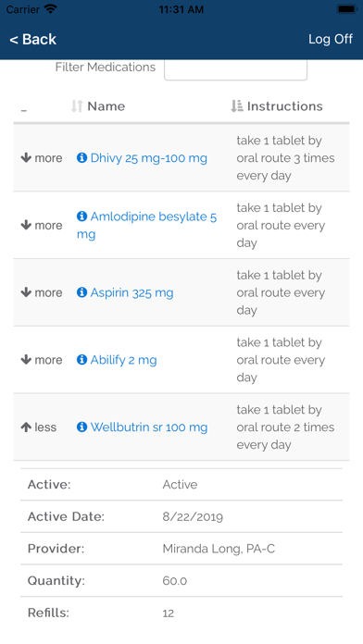The width and height of the screenshot is (363, 644).
Task: Tap the Wi-Fi status icon
Action: (x=51, y=9)
